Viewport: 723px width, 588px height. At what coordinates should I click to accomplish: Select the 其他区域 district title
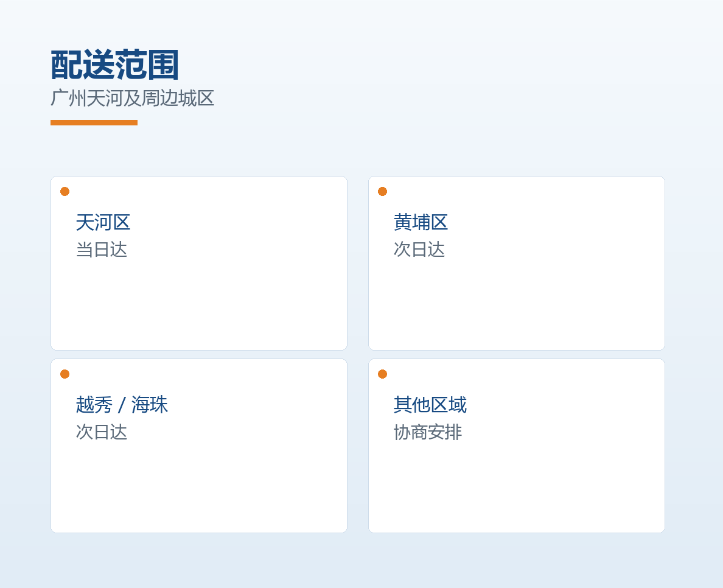(430, 405)
